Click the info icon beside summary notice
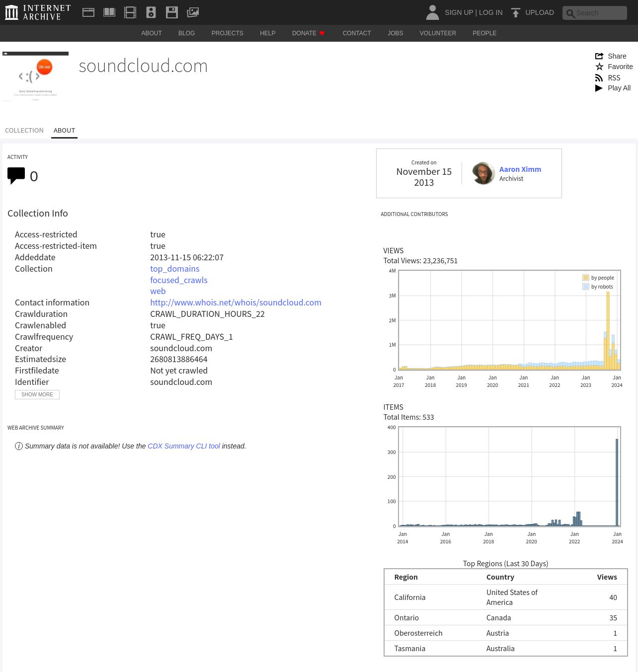 [19, 446]
